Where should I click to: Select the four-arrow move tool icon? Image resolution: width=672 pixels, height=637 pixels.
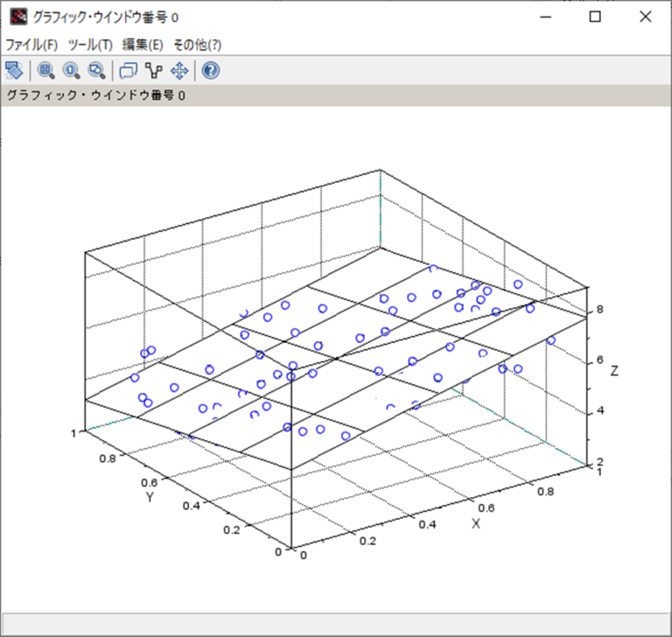[179, 71]
